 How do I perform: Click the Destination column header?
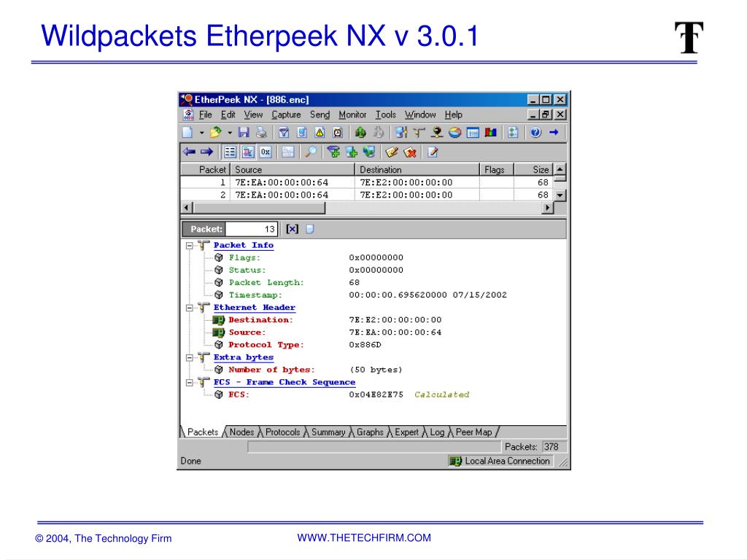tap(417, 169)
